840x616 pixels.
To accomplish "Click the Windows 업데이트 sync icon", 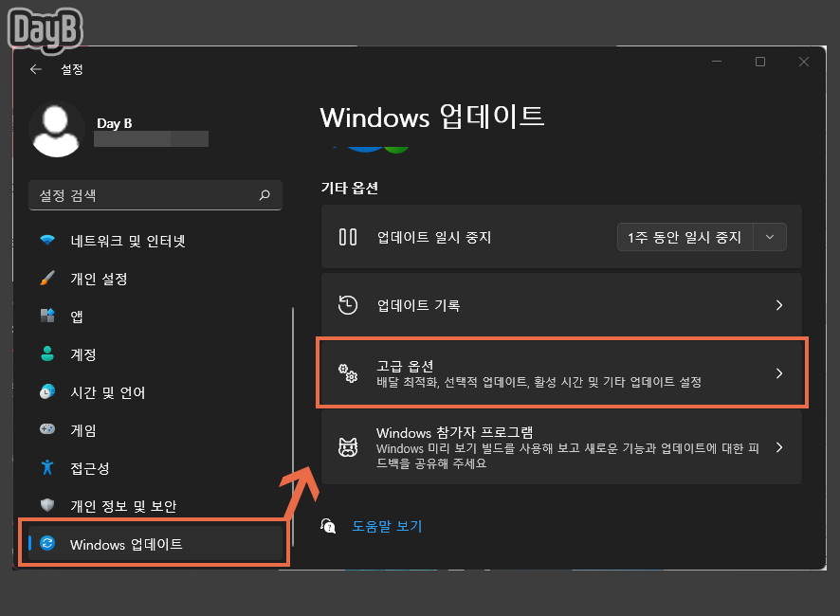I will click(x=47, y=543).
